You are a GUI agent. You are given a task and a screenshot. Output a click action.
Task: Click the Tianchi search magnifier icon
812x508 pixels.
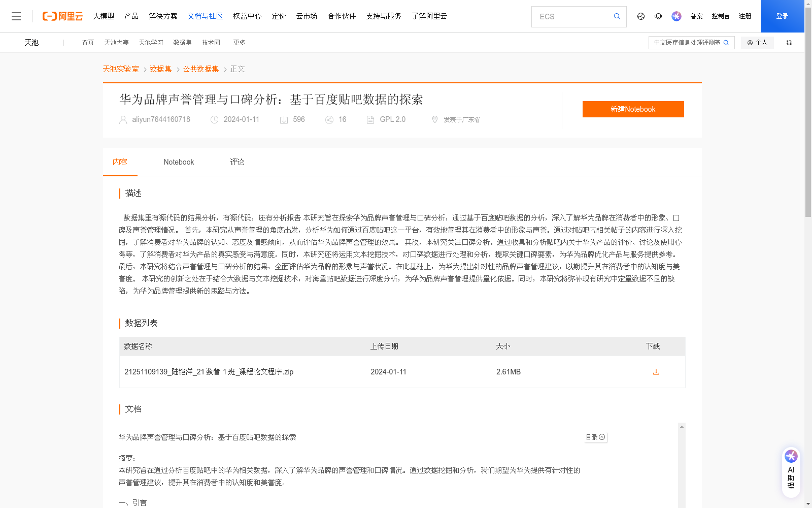(726, 43)
